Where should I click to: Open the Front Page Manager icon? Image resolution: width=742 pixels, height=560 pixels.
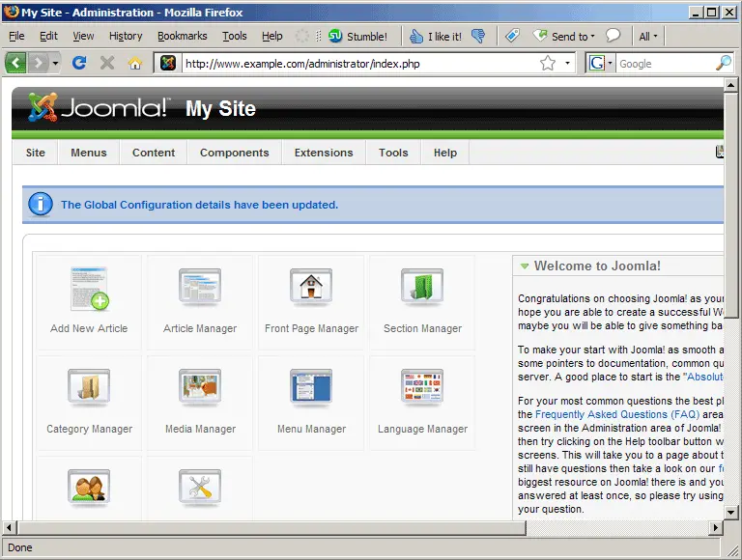(311, 287)
